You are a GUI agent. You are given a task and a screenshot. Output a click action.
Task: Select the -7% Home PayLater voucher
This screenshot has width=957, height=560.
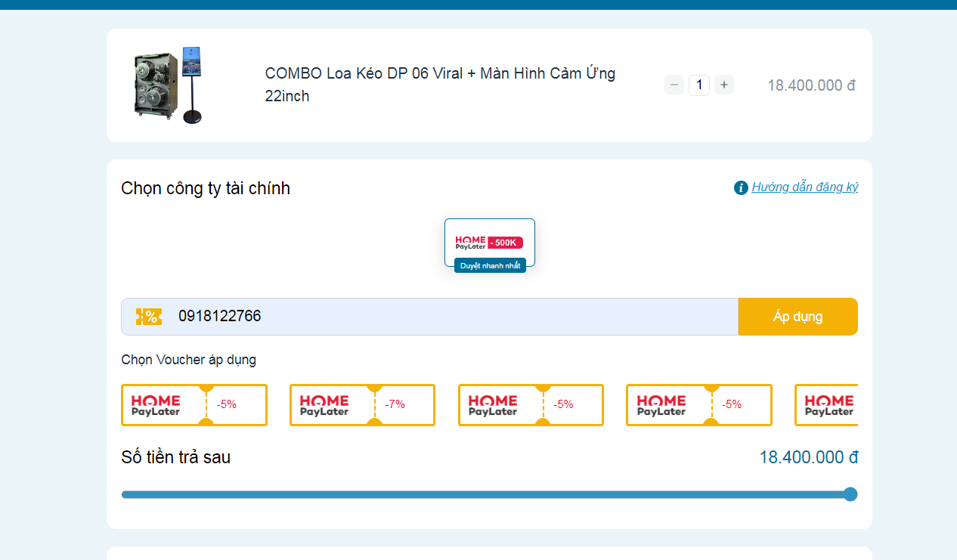point(362,405)
